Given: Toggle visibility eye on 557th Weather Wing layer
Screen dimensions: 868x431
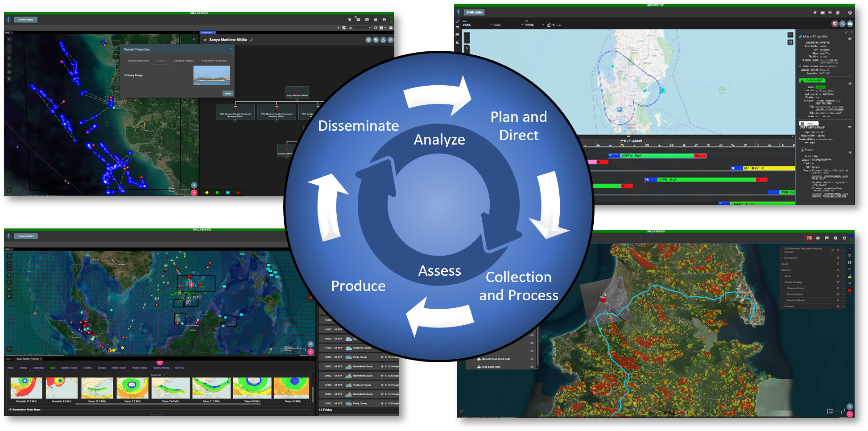Looking at the screenshot, I should point(833,250).
